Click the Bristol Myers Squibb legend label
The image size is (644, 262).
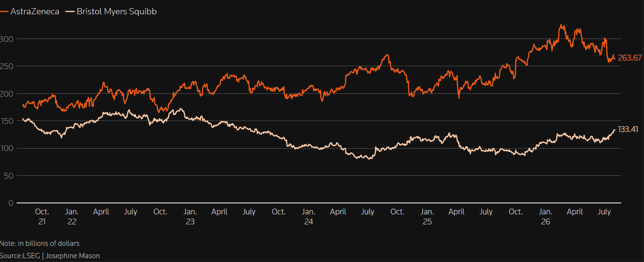pos(116,12)
